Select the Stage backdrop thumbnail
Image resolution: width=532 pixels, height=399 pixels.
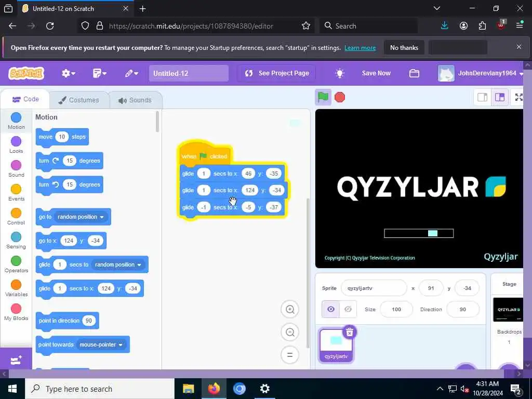pyautogui.click(x=508, y=310)
